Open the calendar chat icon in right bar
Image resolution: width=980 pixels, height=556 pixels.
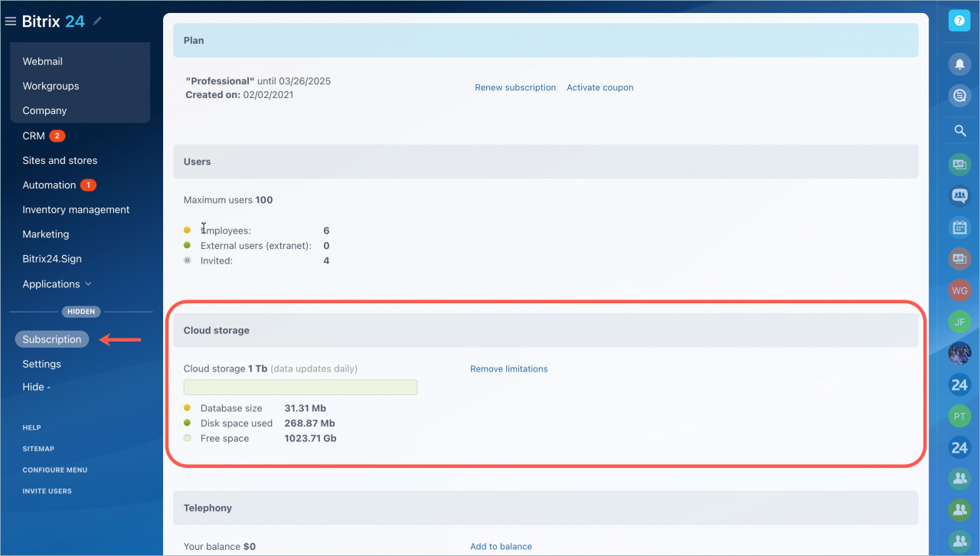[x=959, y=227]
